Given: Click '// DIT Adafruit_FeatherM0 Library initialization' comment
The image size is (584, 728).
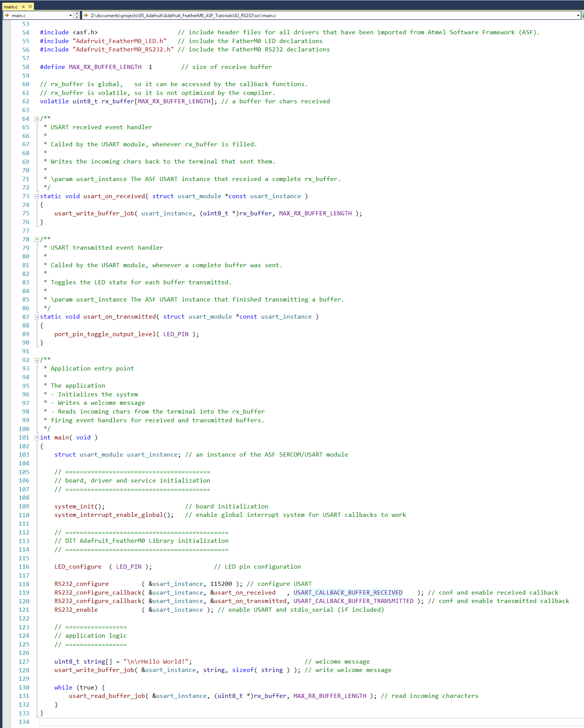Looking at the screenshot, I should (142, 541).
